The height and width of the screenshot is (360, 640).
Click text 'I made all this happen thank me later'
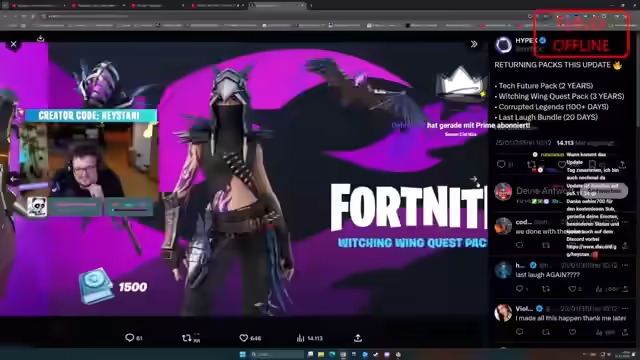click(x=571, y=318)
